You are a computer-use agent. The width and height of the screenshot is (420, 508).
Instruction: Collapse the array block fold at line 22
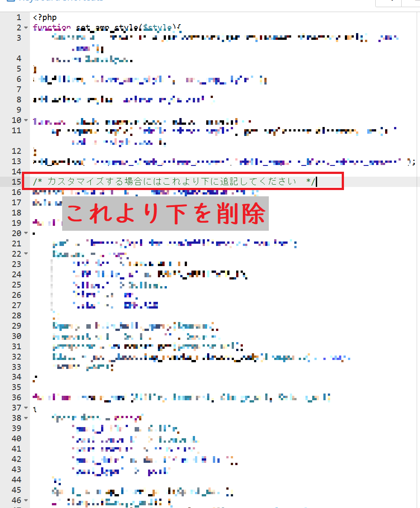pyautogui.click(x=25, y=254)
